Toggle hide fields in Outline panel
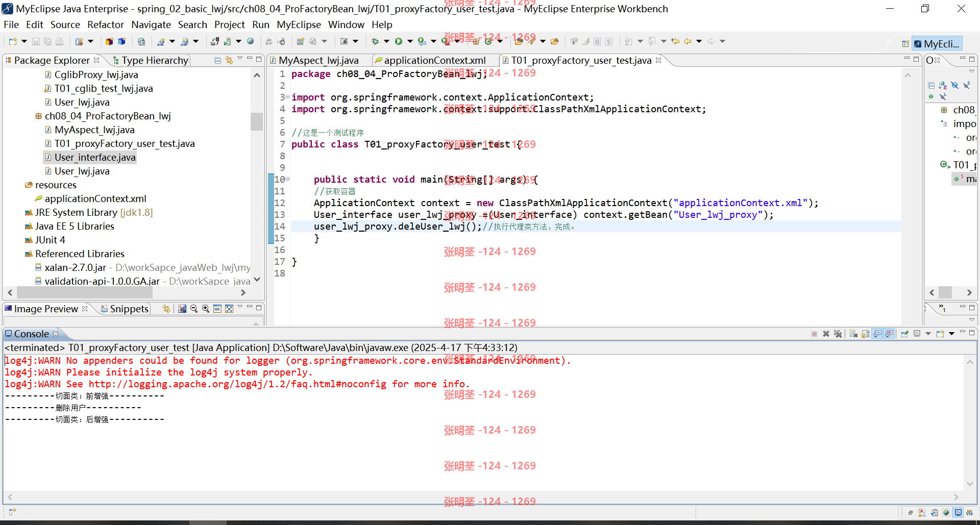 click(x=954, y=85)
